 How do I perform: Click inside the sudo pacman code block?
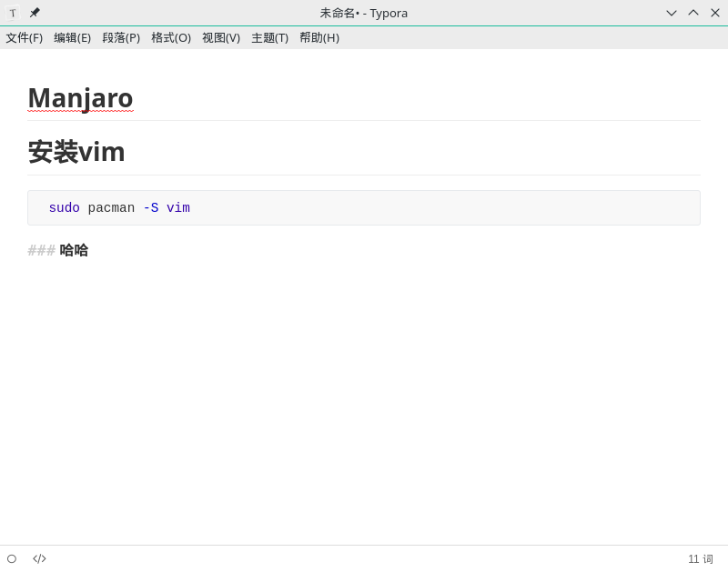[363, 208]
